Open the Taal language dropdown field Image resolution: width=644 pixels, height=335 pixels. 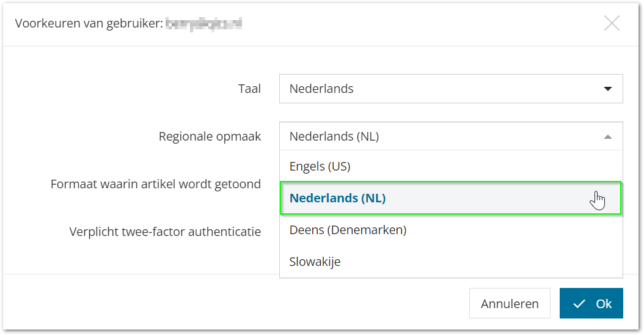451,89
